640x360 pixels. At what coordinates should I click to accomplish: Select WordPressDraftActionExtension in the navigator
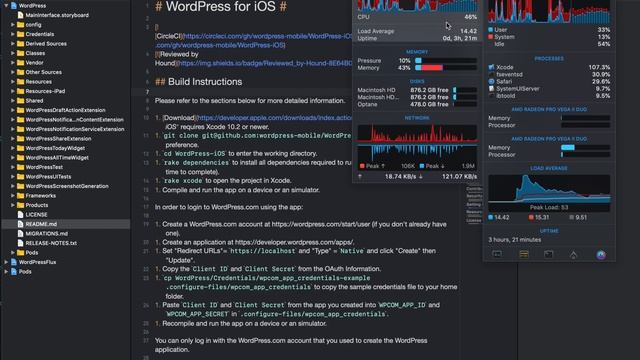pyautogui.click(x=65, y=110)
